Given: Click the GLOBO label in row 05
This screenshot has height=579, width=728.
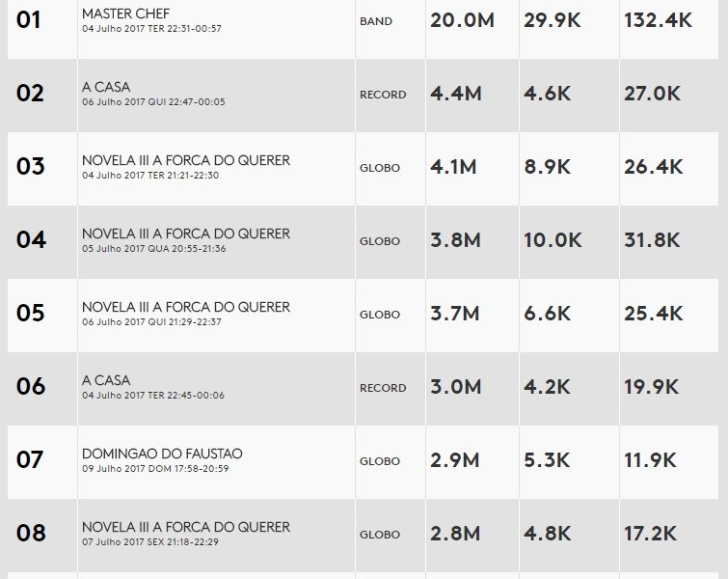Looking at the screenshot, I should tap(380, 315).
